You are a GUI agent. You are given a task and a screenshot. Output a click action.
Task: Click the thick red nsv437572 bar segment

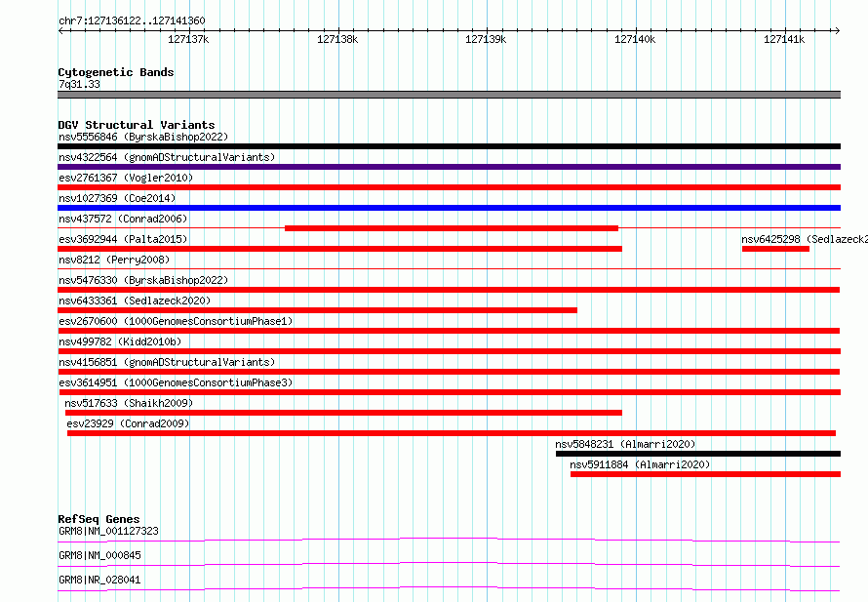pyautogui.click(x=452, y=228)
